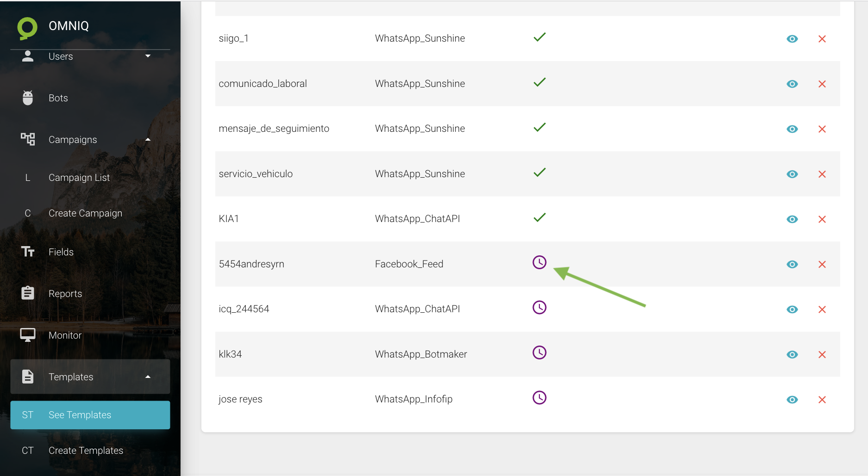The height and width of the screenshot is (476, 868).
Task: Preview the 5454andresyrn template with eye icon
Action: (x=792, y=265)
